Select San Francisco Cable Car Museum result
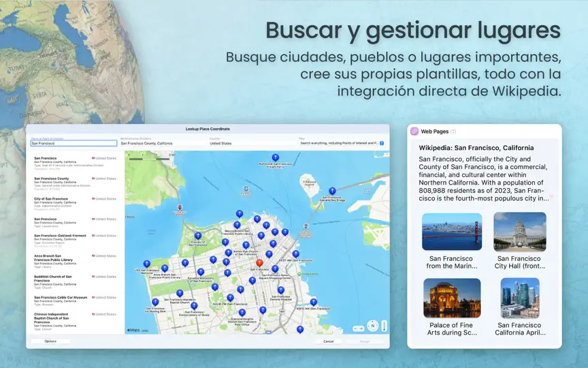 (x=75, y=301)
